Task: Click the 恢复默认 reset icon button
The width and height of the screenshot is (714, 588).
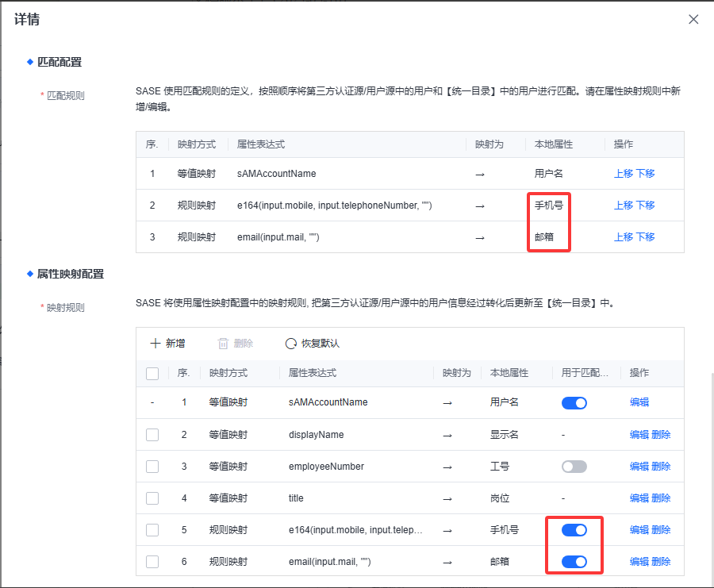Action: pos(313,344)
